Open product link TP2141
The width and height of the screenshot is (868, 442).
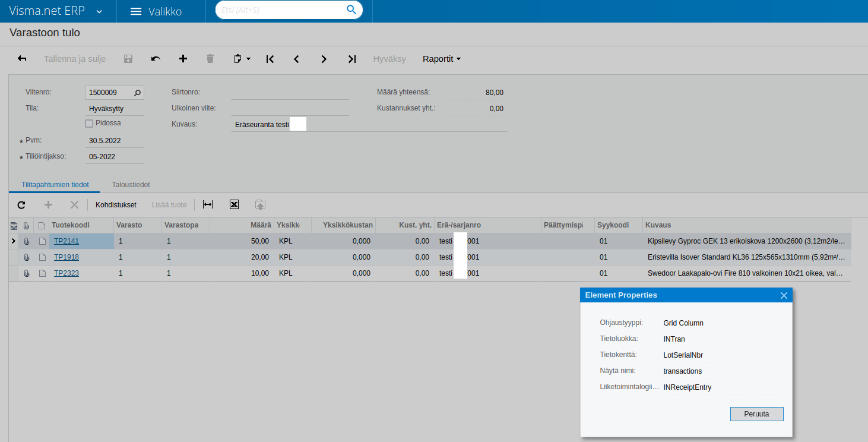pyautogui.click(x=66, y=241)
